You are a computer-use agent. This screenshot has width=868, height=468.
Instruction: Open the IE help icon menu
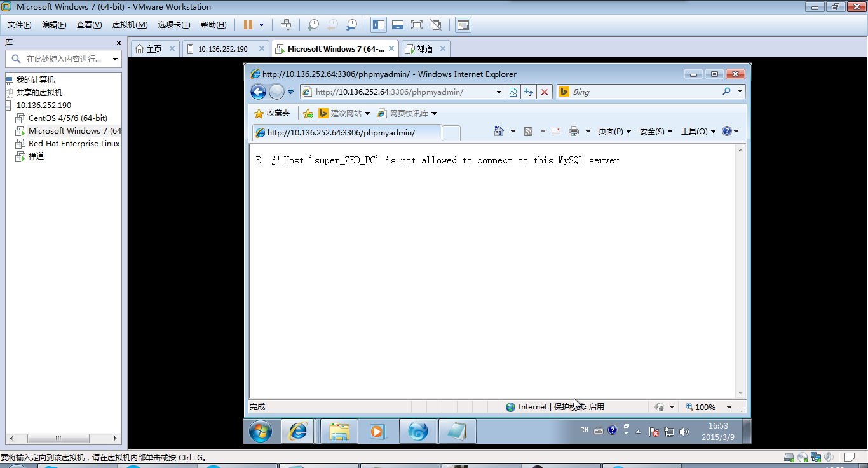click(731, 132)
